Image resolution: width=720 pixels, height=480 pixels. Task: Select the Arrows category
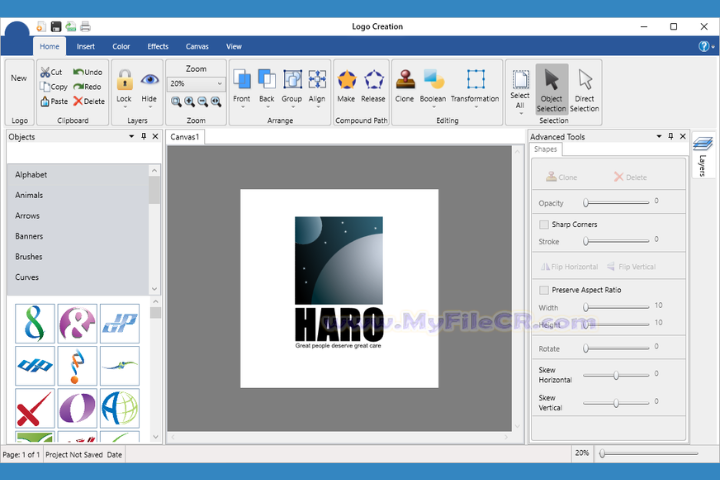(78, 216)
